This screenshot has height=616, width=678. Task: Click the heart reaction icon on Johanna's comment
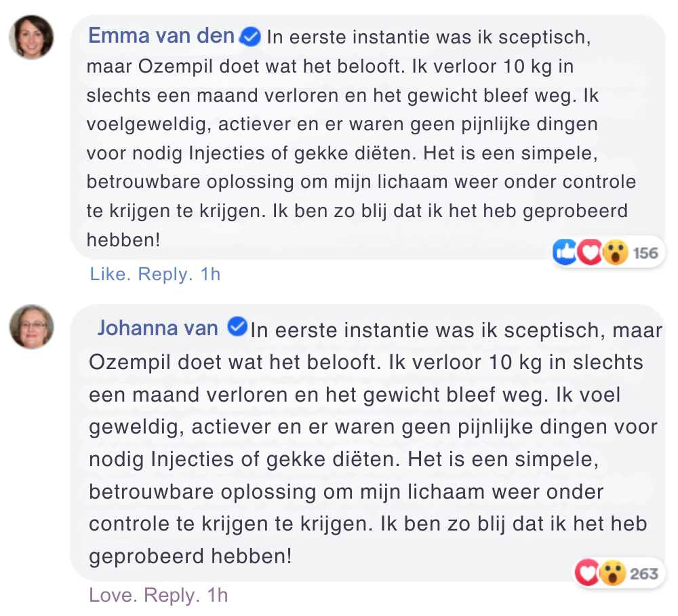coord(587,574)
